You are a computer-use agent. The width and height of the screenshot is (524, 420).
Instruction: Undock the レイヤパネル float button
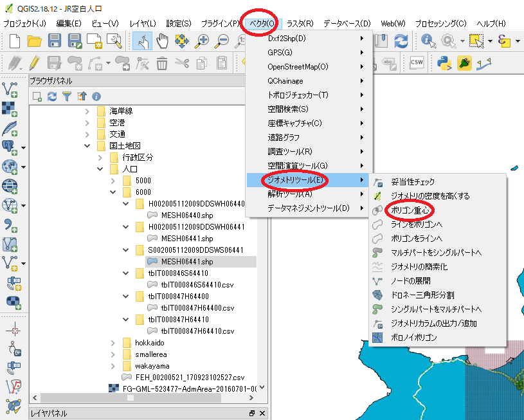pyautogui.click(x=252, y=414)
